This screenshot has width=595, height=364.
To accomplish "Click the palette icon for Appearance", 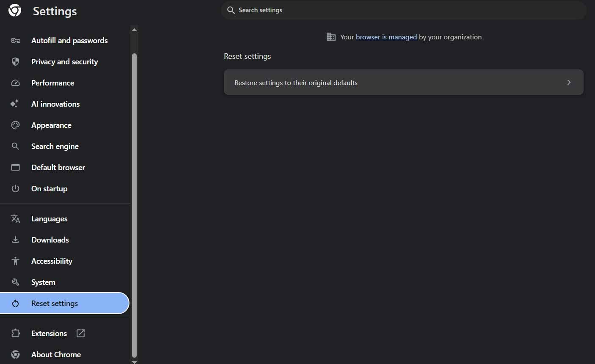I will (x=15, y=125).
